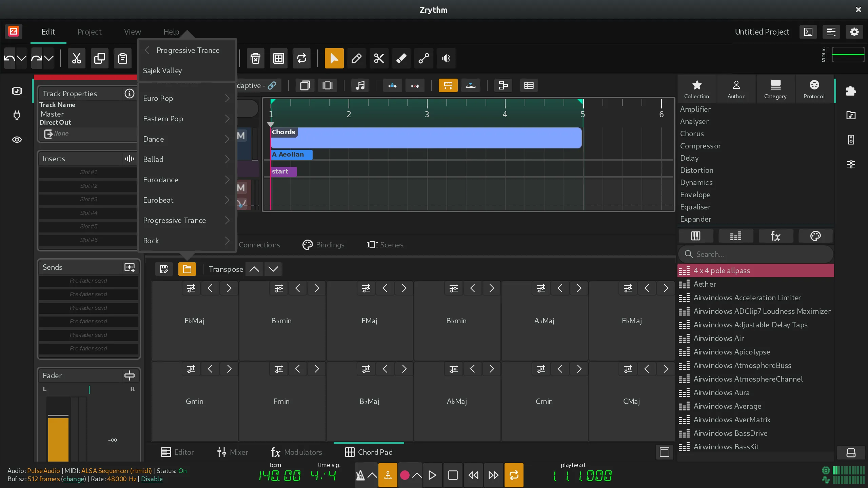Toggle visibility eye icon in left panel

coord(16,139)
